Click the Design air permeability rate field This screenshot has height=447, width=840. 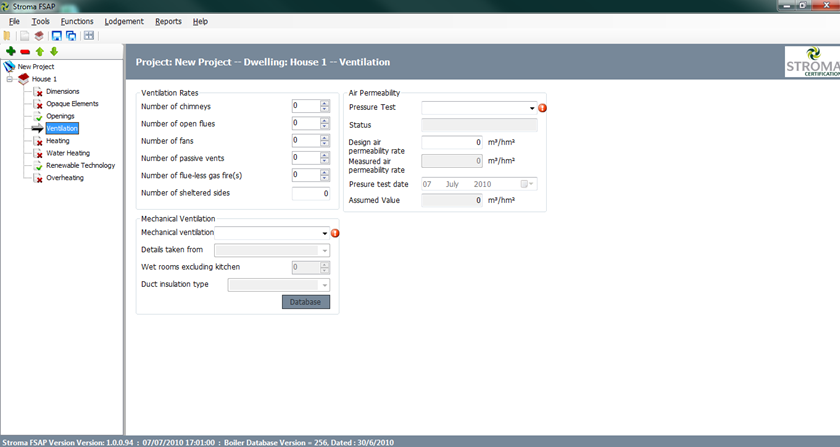pyautogui.click(x=452, y=143)
